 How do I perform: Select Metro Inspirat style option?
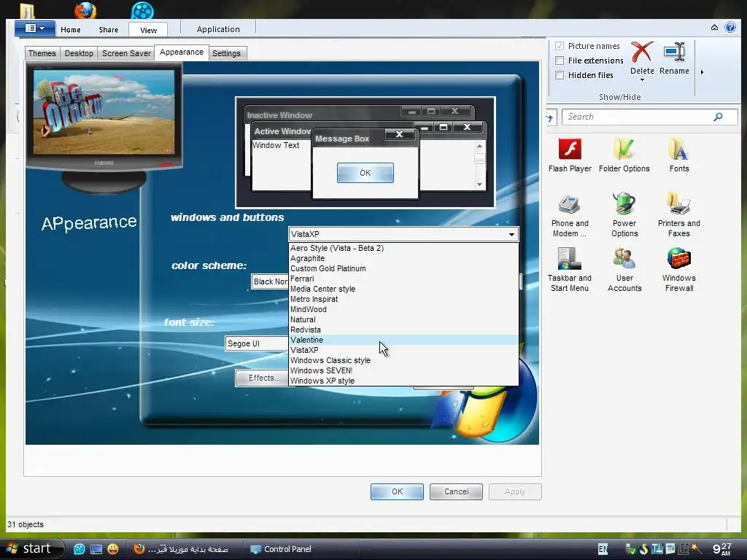tap(403, 299)
